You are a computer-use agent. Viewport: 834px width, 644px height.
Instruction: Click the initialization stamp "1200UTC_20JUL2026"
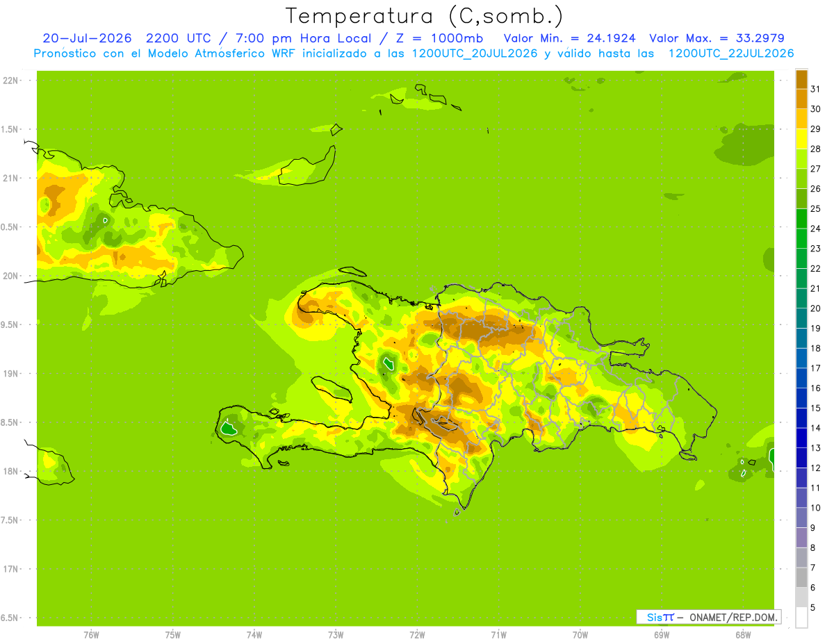tap(475, 53)
